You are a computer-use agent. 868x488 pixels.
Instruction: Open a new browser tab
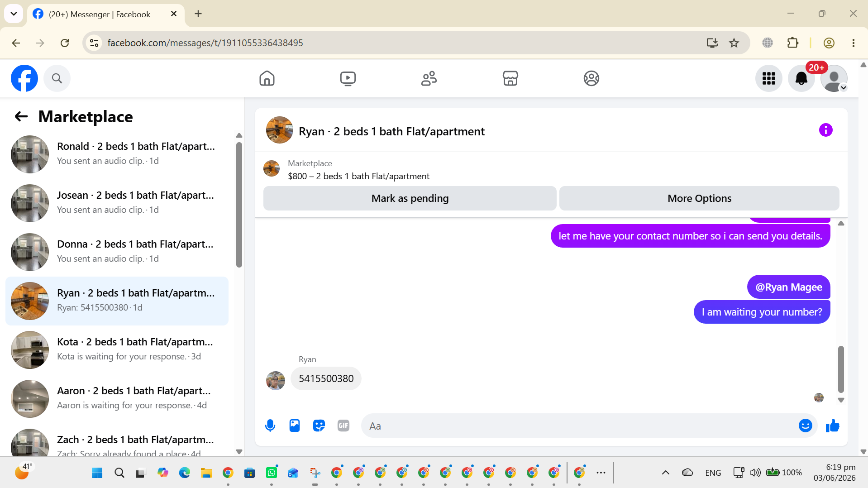point(198,14)
